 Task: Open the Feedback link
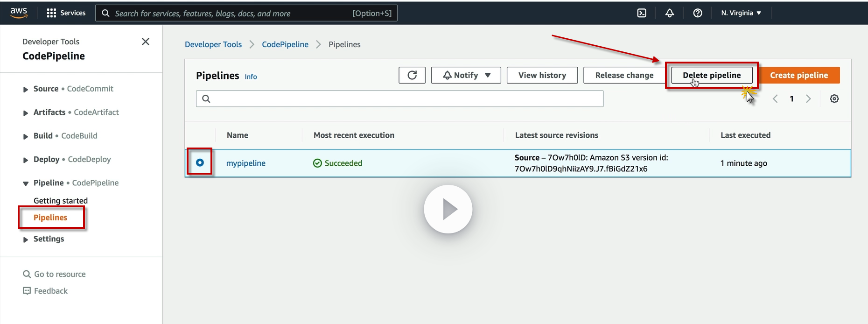pyautogui.click(x=51, y=291)
